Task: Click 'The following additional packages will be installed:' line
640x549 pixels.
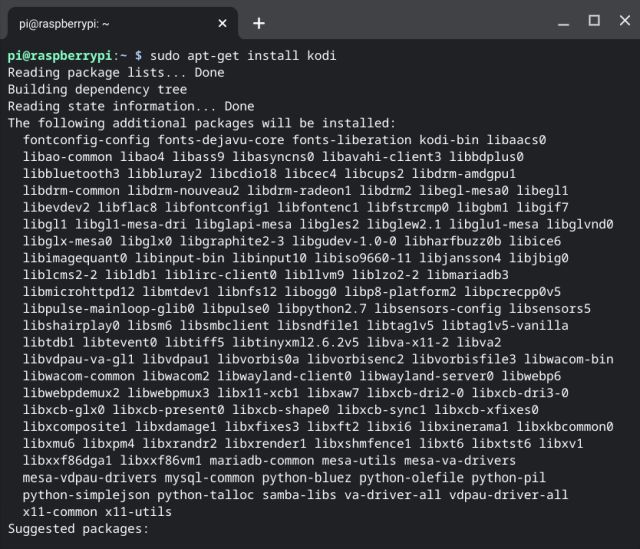Action: point(202,123)
